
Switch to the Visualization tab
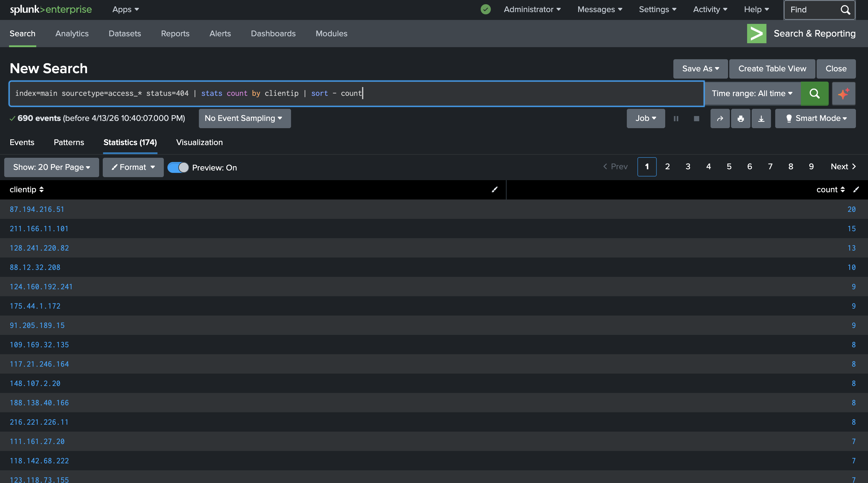click(199, 142)
